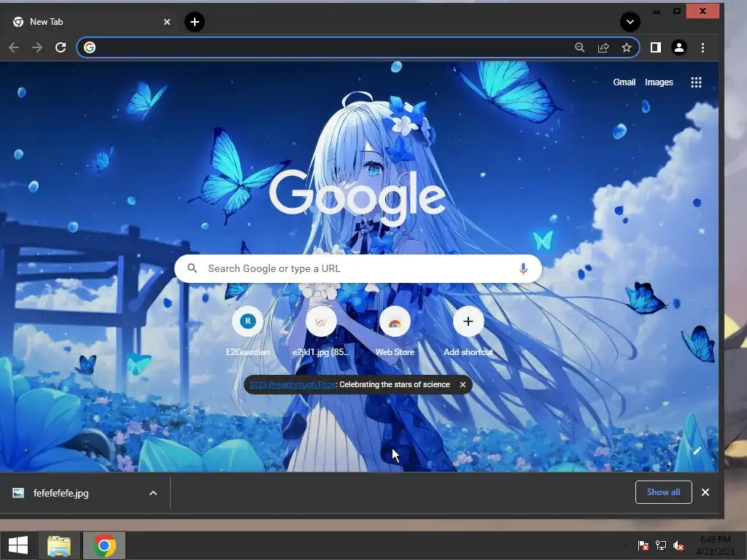Screen dimensions: 747x560
Task: Click the muted volume tray icon
Action: (678, 545)
